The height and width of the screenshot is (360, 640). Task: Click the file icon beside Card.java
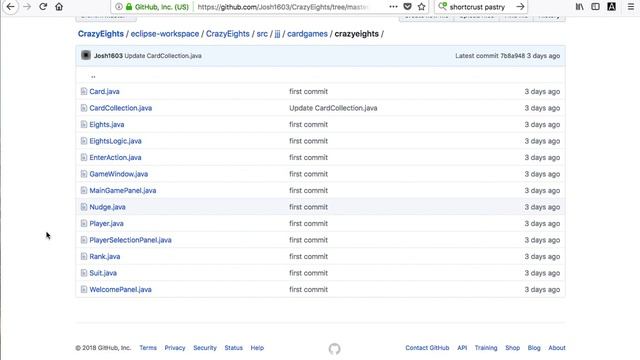tap(84, 91)
